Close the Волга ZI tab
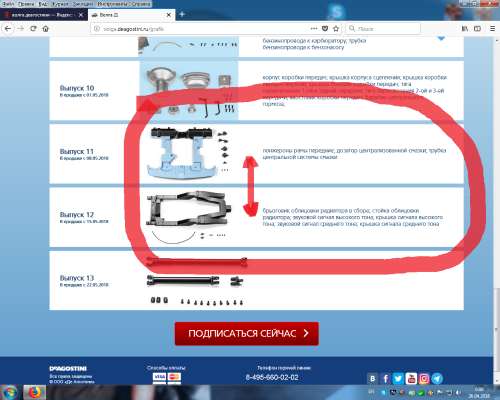Screen dimensions: 500x400 click(x=169, y=15)
